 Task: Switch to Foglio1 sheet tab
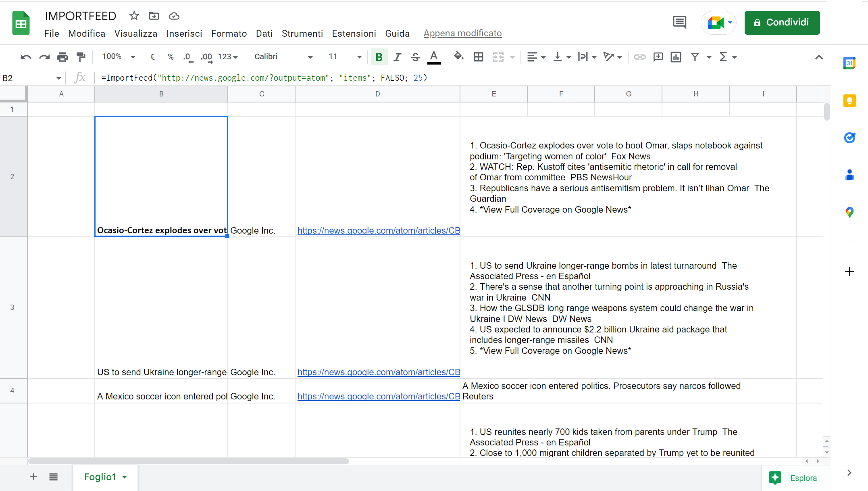(100, 477)
